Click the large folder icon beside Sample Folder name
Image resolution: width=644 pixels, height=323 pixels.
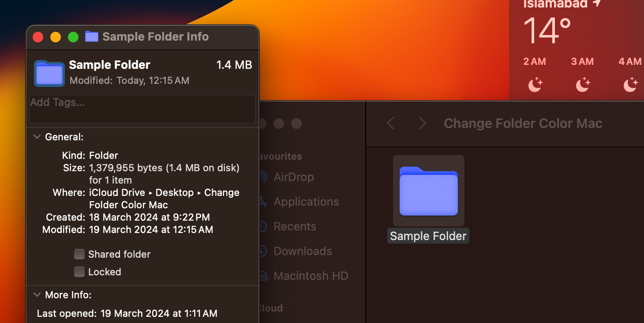[49, 73]
